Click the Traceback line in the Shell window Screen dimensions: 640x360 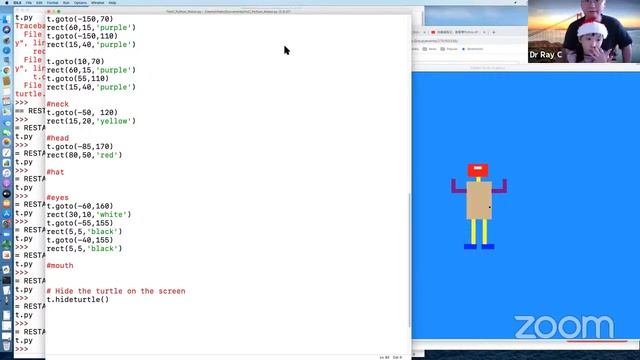(x=30, y=26)
